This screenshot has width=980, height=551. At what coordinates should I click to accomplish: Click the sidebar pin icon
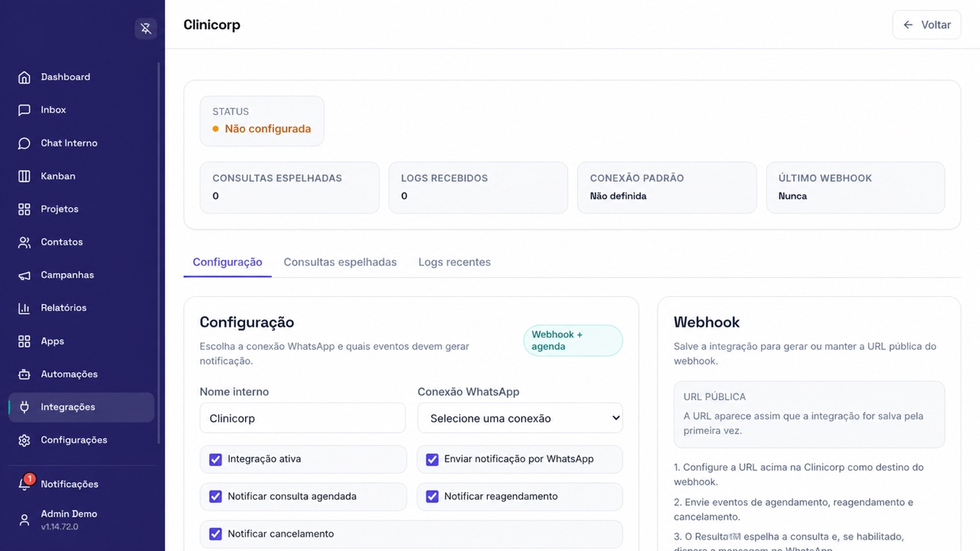pos(145,29)
